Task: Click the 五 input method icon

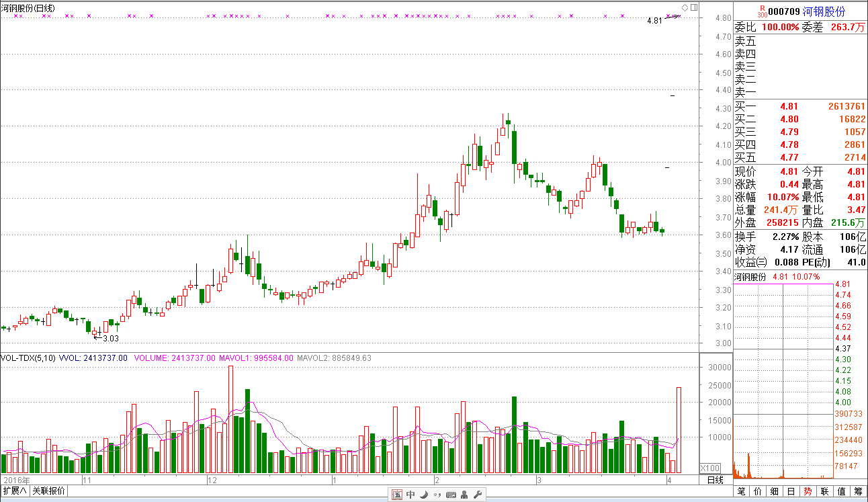Action: 397,495
